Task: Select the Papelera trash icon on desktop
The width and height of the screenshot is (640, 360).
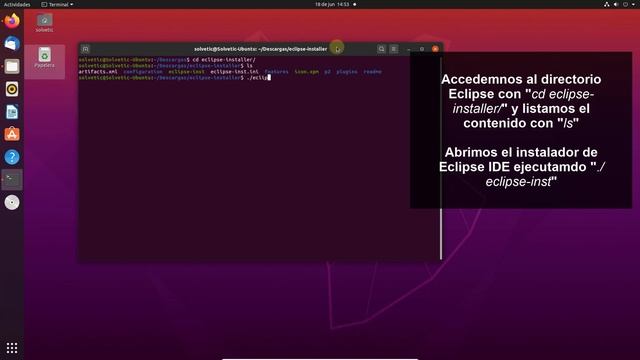Action: (44, 58)
